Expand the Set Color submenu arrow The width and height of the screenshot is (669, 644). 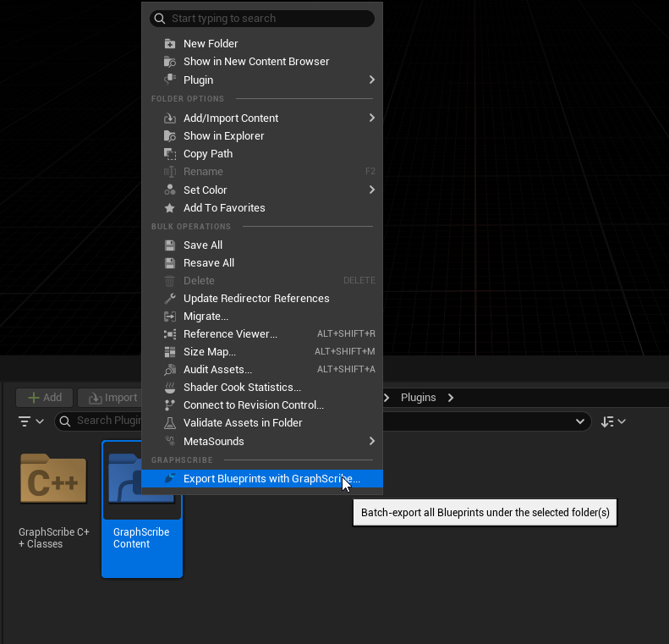[x=371, y=190]
